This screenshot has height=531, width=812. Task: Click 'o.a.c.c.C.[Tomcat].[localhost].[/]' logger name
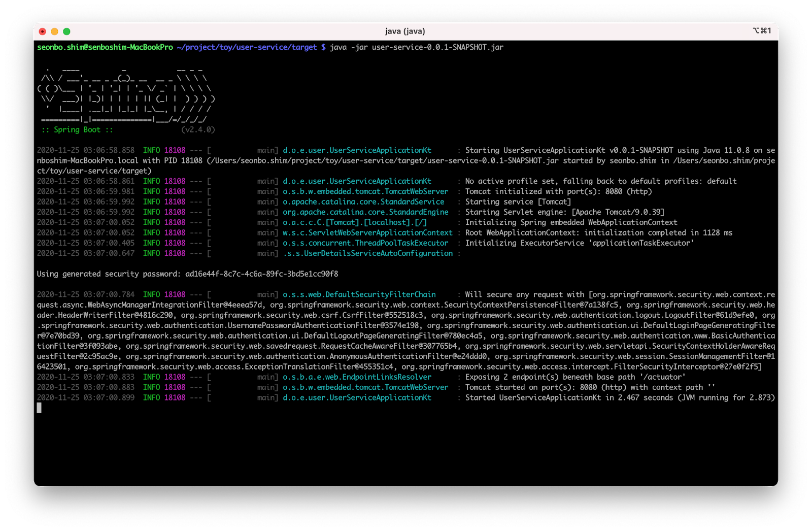[x=355, y=222]
